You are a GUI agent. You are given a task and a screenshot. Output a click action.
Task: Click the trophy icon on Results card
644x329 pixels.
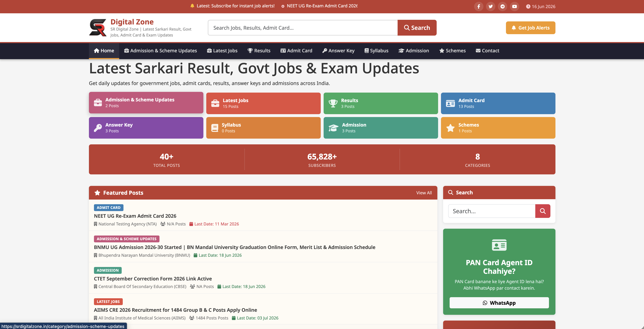pyautogui.click(x=333, y=103)
